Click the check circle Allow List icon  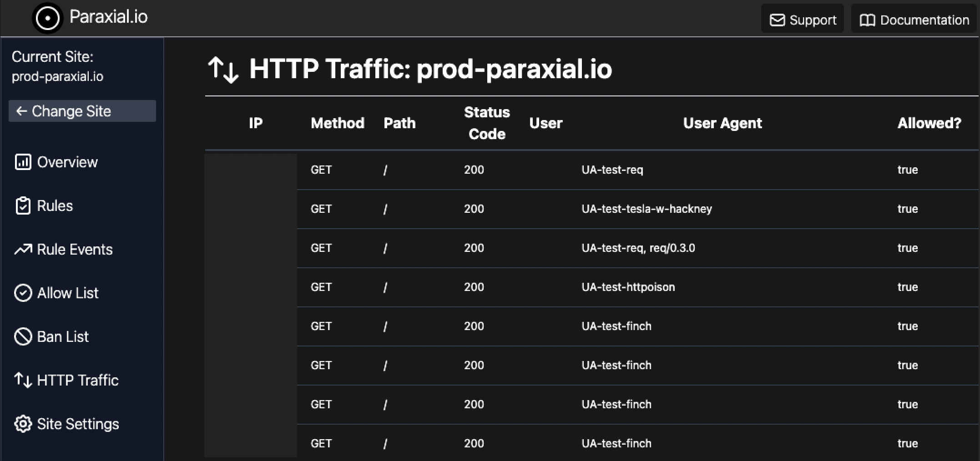click(23, 293)
